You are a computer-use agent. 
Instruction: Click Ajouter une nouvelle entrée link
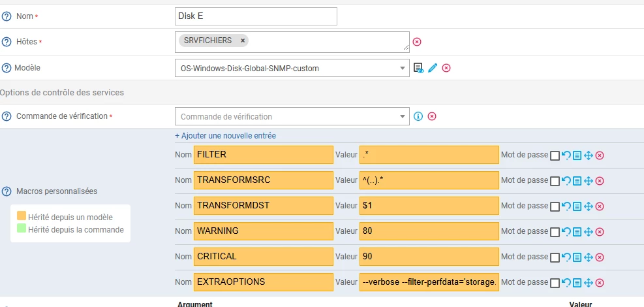pos(225,136)
